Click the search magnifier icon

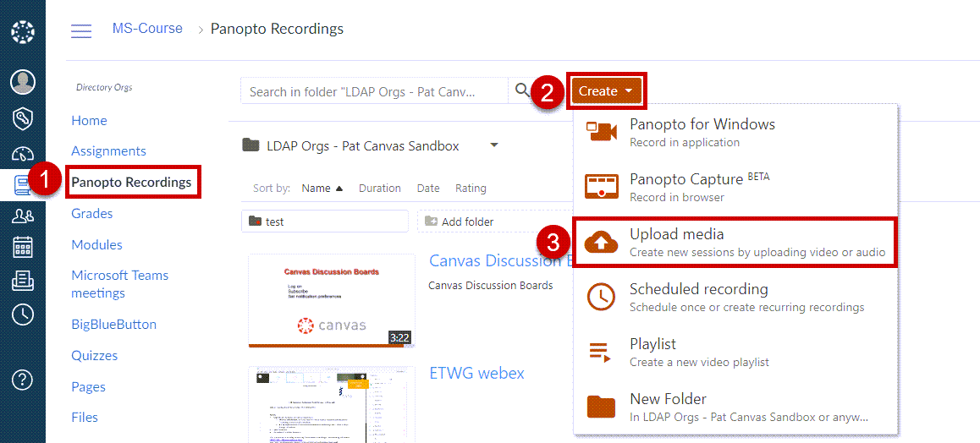pyautogui.click(x=523, y=90)
